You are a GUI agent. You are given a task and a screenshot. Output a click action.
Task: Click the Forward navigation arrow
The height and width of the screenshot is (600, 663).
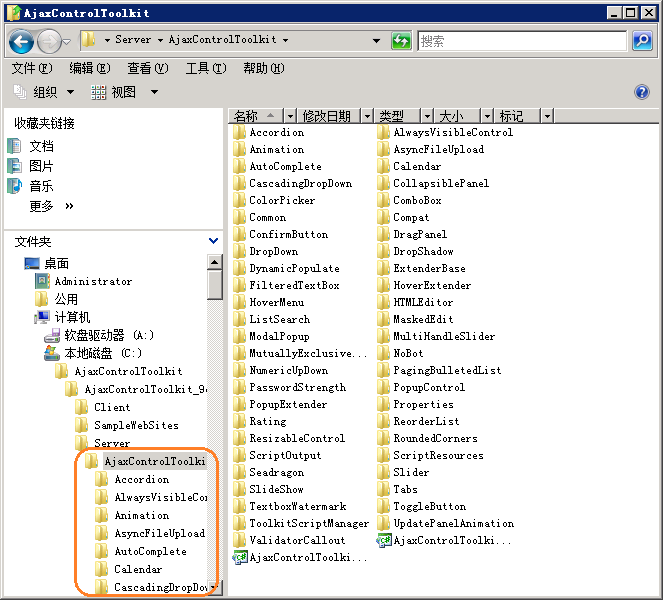point(49,41)
